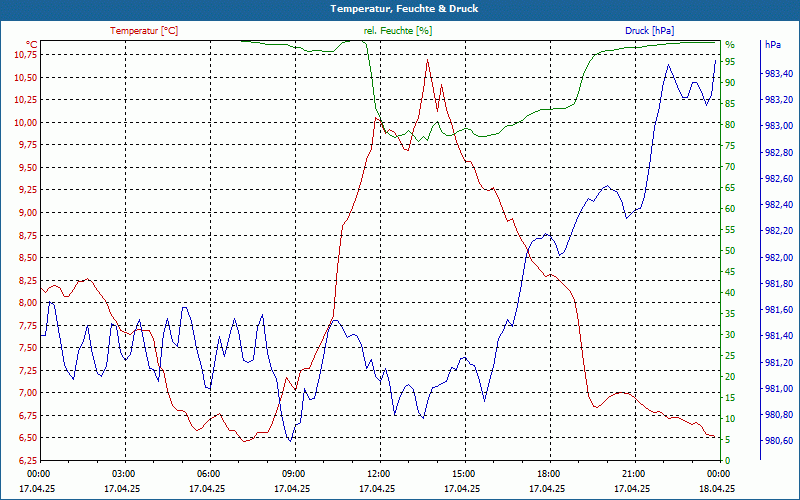Click the 'hPa' unit label on the pressure axis

point(772,44)
